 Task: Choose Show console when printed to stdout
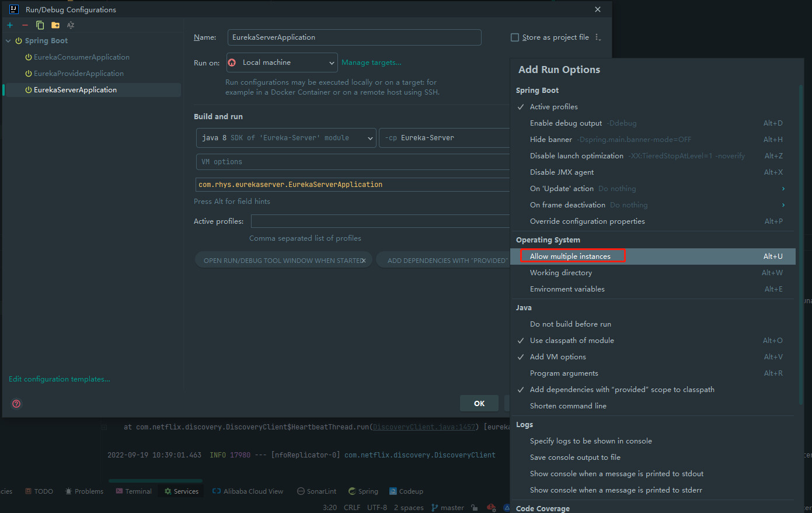[x=653, y=474]
